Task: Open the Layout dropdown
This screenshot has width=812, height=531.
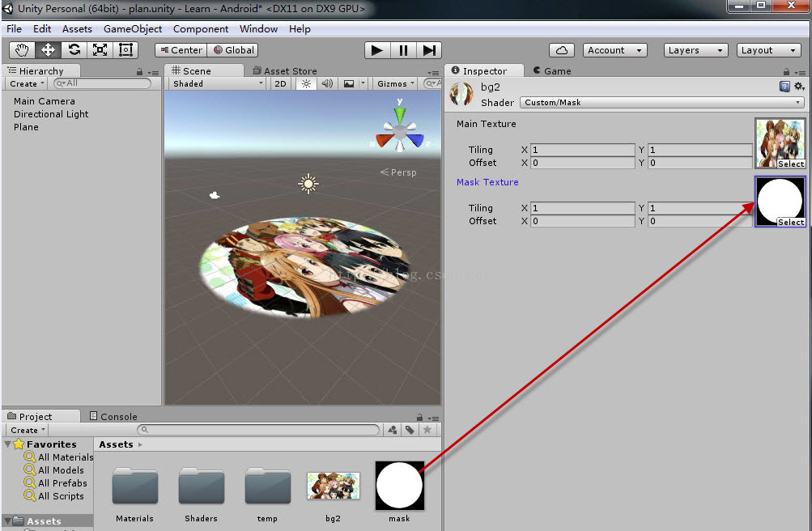Action: (x=768, y=50)
